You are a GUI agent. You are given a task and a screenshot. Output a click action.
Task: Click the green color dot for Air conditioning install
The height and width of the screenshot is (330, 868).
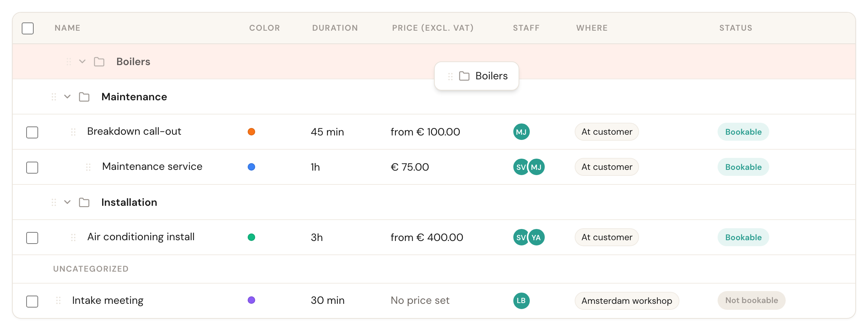coord(251,237)
